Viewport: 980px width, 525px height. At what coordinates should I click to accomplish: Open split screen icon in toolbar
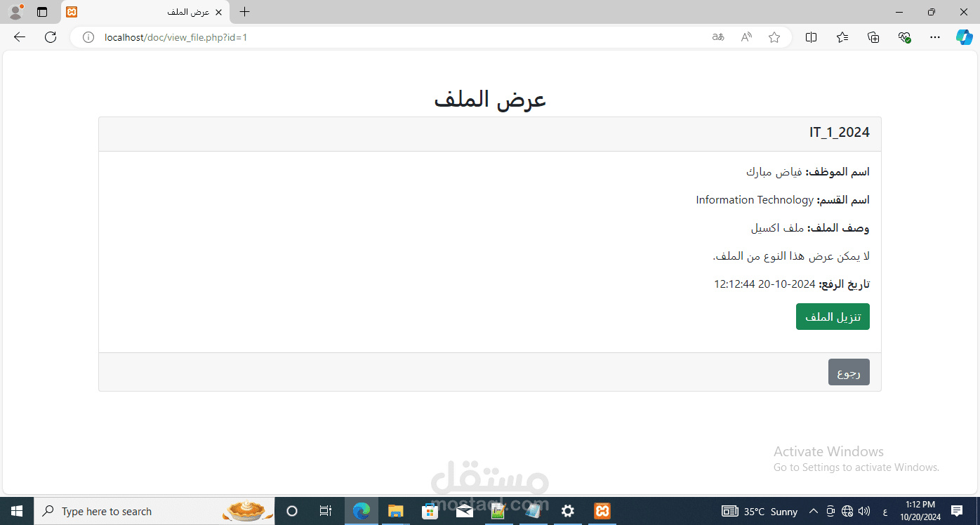(811, 37)
